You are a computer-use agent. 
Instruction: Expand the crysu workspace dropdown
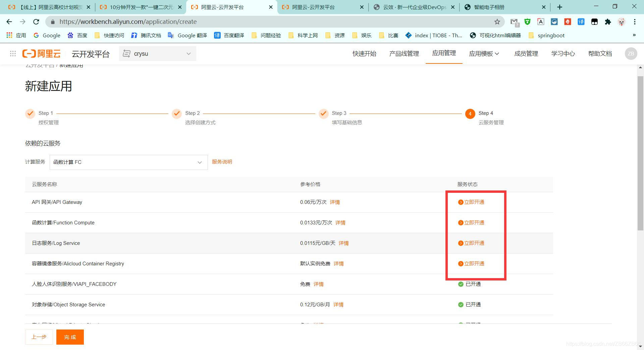(157, 54)
